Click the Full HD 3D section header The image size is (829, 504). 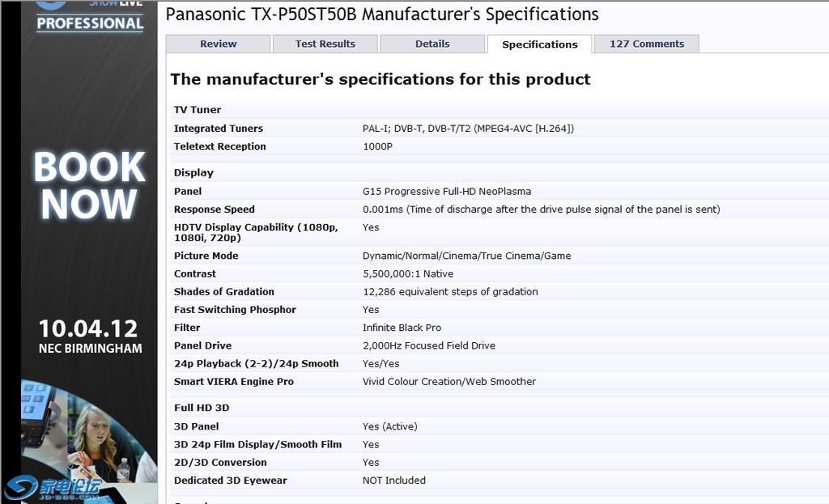202,408
